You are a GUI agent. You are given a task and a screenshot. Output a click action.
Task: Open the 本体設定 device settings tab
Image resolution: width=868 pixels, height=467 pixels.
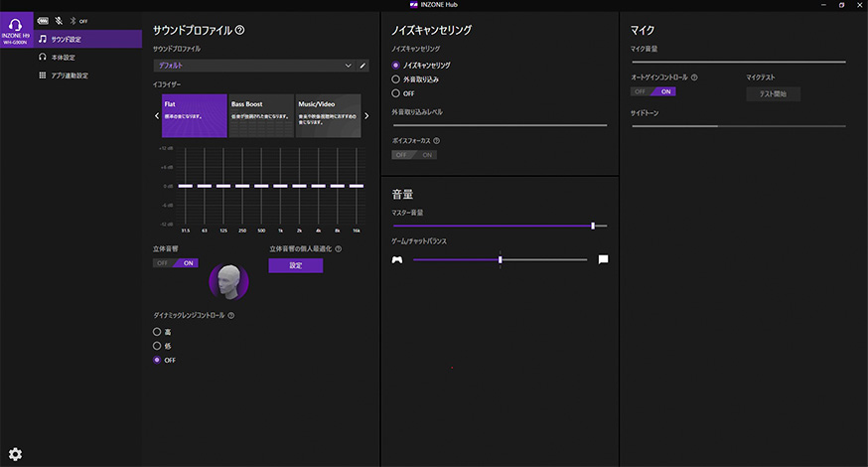click(64, 57)
